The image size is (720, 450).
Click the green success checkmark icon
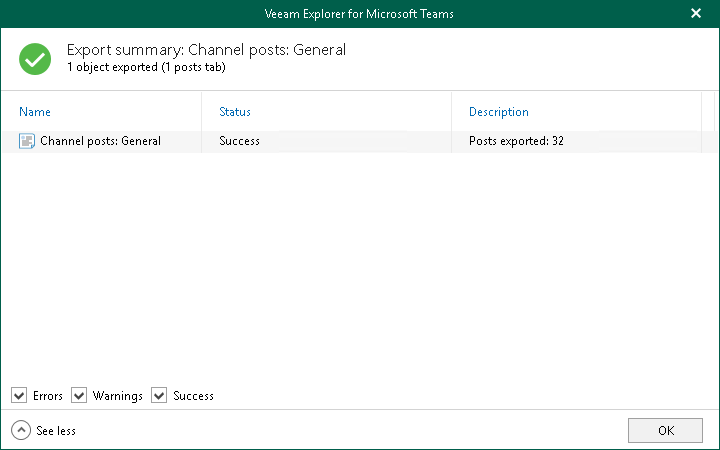[x=36, y=58]
